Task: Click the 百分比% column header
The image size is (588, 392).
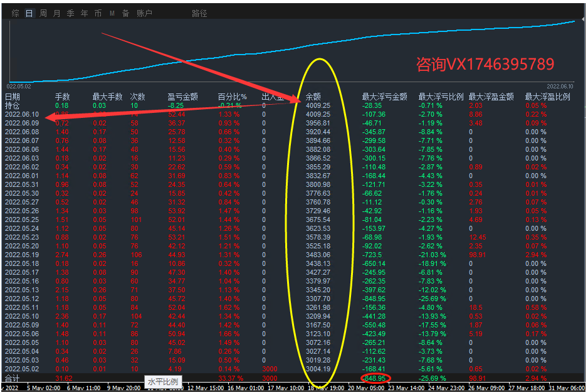Action: click(x=233, y=97)
